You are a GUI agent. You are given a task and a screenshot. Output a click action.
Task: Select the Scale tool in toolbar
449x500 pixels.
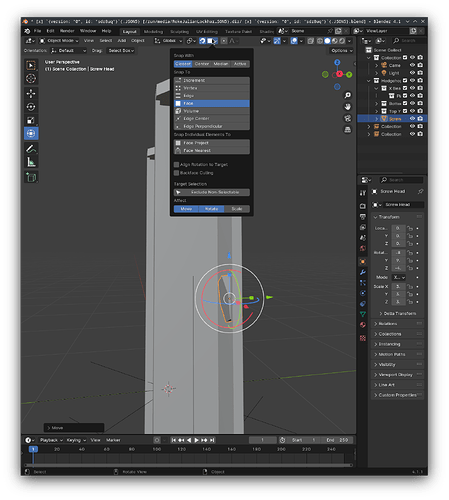[31, 120]
